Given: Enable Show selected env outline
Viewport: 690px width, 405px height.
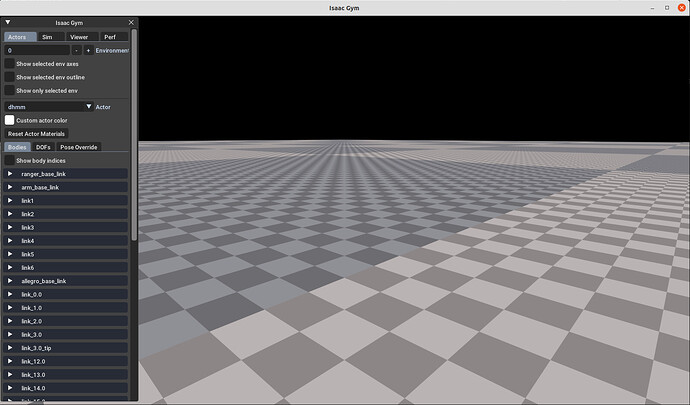Looking at the screenshot, I should click(9, 77).
